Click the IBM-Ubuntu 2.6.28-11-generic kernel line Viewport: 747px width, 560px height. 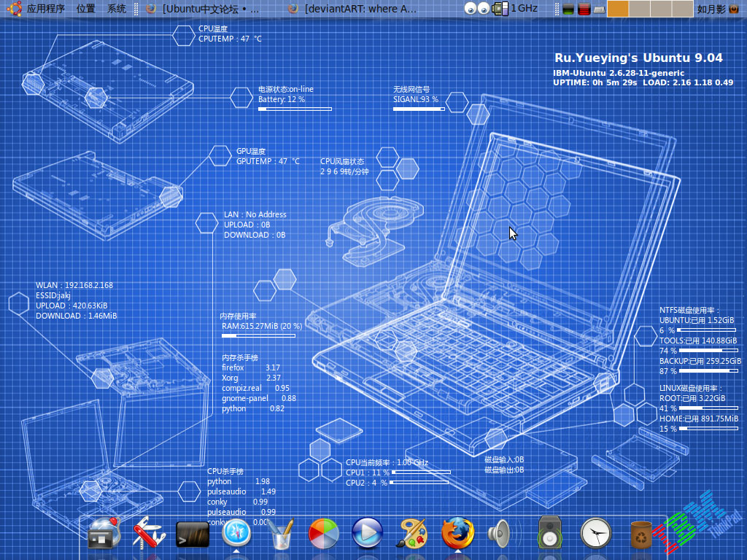[619, 73]
